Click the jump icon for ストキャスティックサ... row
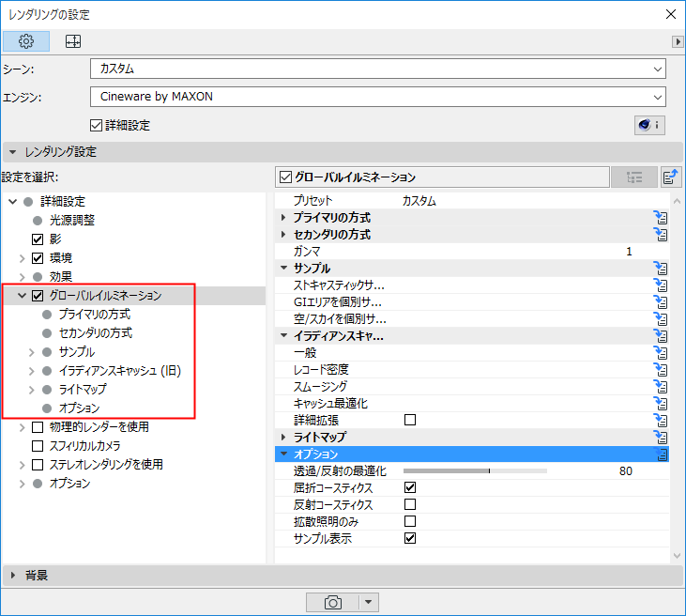Screen dimensions: 686x616 coord(661,285)
